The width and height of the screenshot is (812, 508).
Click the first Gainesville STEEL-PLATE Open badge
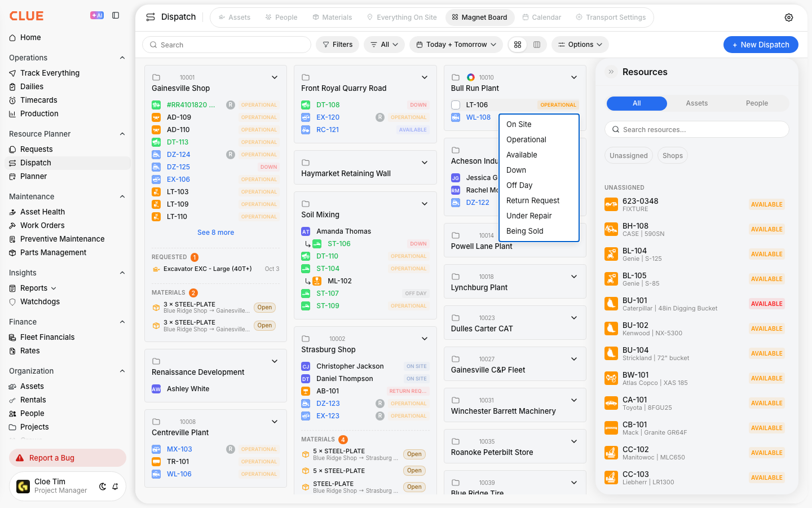click(x=264, y=308)
